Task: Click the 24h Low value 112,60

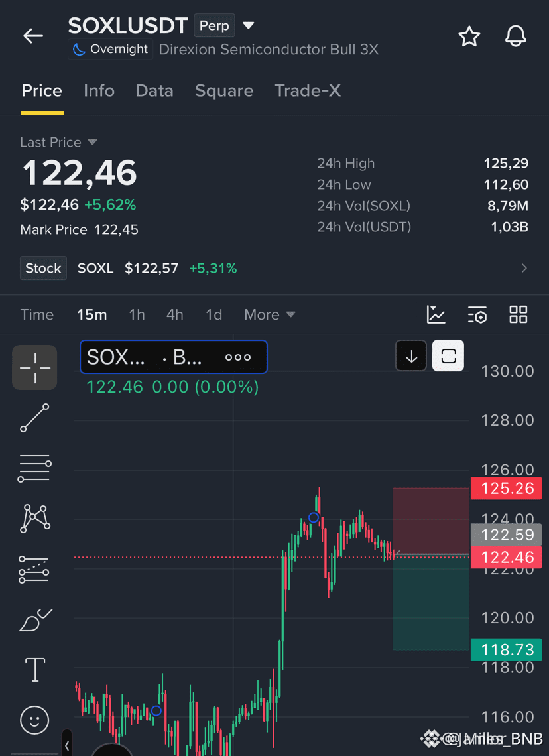Action: pyautogui.click(x=506, y=184)
